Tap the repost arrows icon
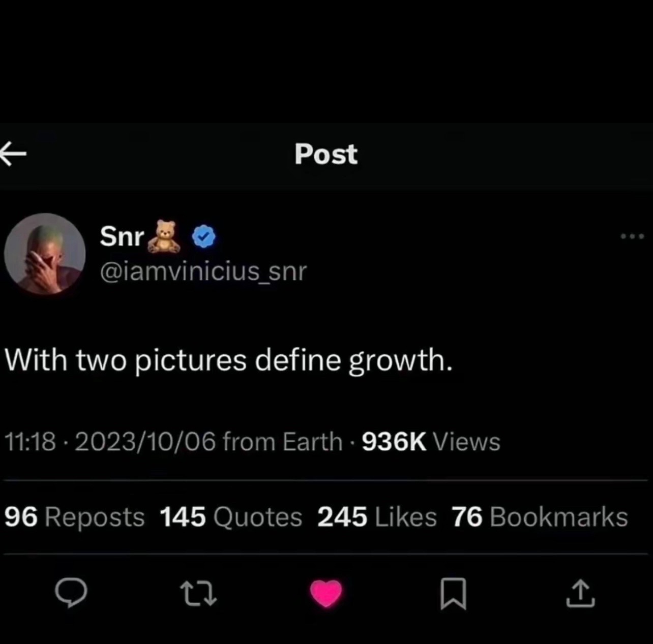This screenshot has height=644, width=653. (198, 594)
